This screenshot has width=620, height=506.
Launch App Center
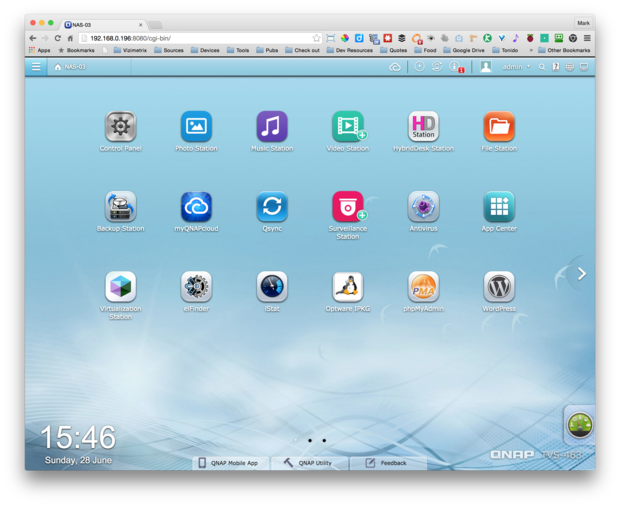(x=499, y=206)
